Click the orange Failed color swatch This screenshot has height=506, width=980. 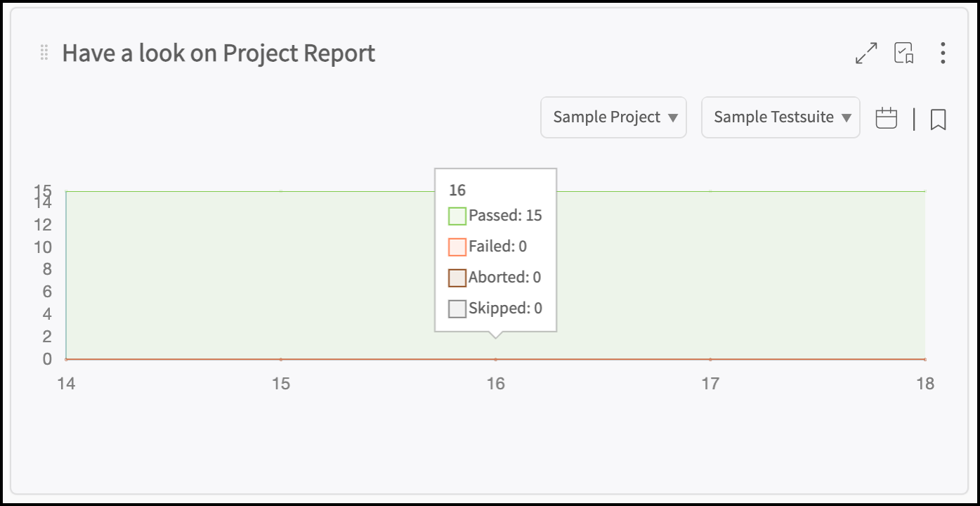click(x=457, y=247)
